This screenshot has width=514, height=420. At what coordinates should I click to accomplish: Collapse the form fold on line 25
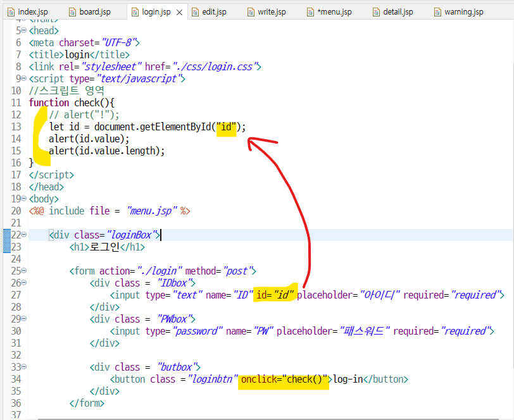click(24, 271)
